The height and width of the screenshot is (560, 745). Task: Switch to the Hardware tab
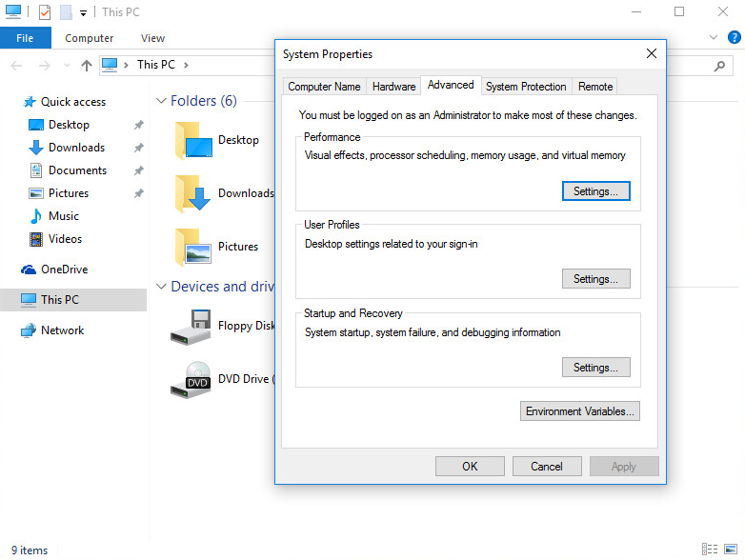[393, 87]
